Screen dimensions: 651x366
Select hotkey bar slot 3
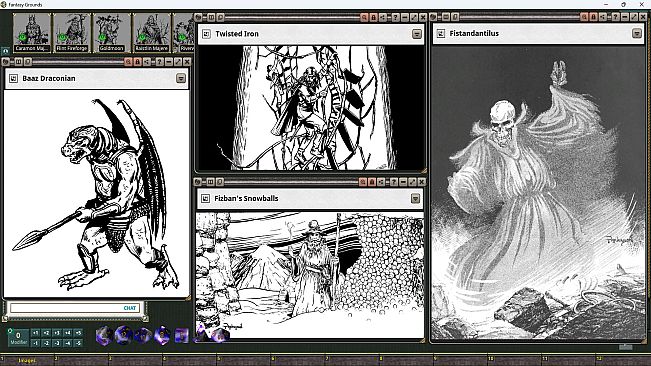135,360
